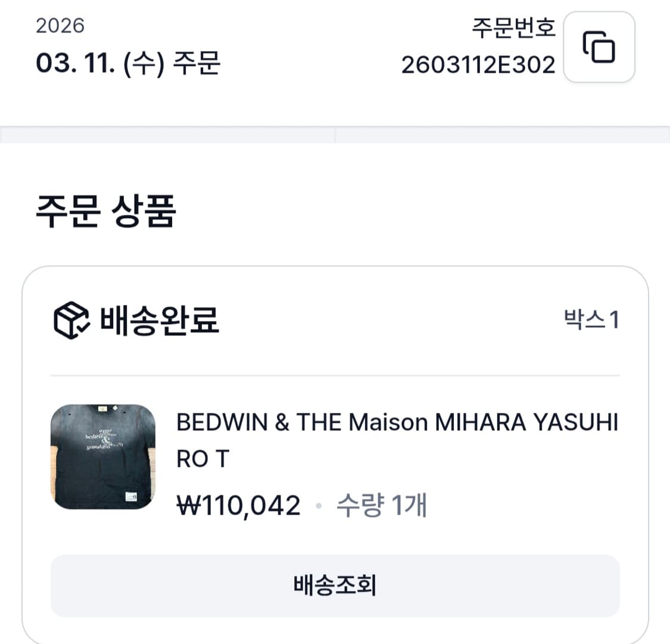
Task: Tap the delivery-complete box icon
Action: coord(71,320)
